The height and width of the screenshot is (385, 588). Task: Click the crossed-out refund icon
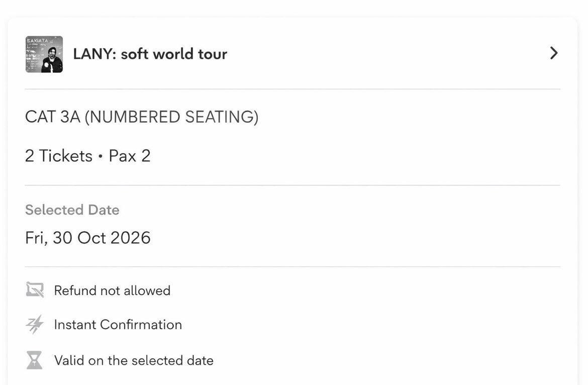35,290
